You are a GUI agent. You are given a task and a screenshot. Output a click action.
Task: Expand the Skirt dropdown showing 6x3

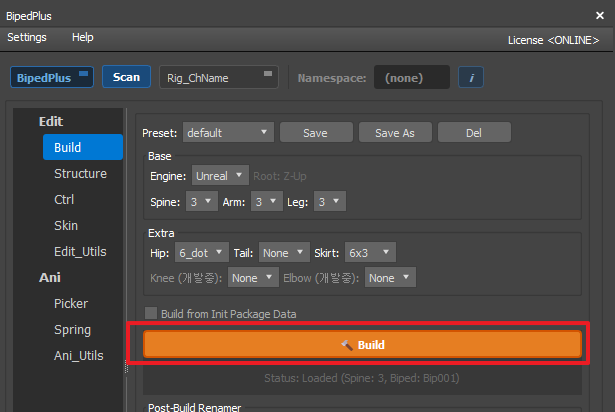[369, 252]
